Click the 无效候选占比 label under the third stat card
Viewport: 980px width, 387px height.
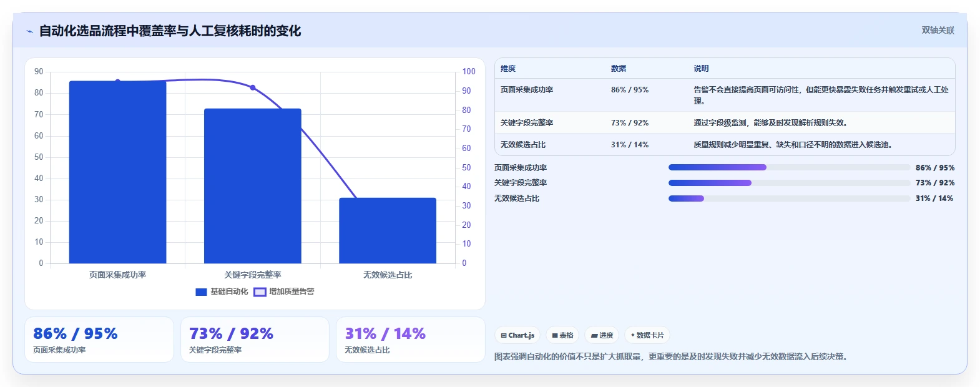click(367, 350)
